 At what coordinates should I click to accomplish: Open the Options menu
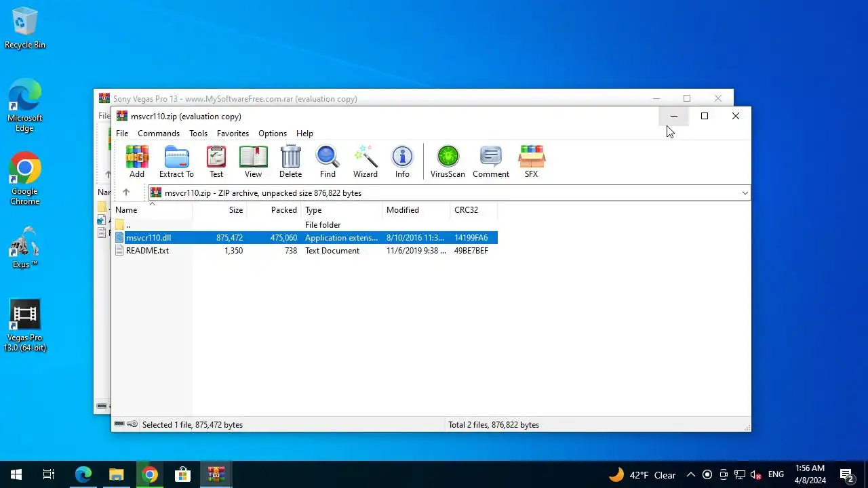273,134
